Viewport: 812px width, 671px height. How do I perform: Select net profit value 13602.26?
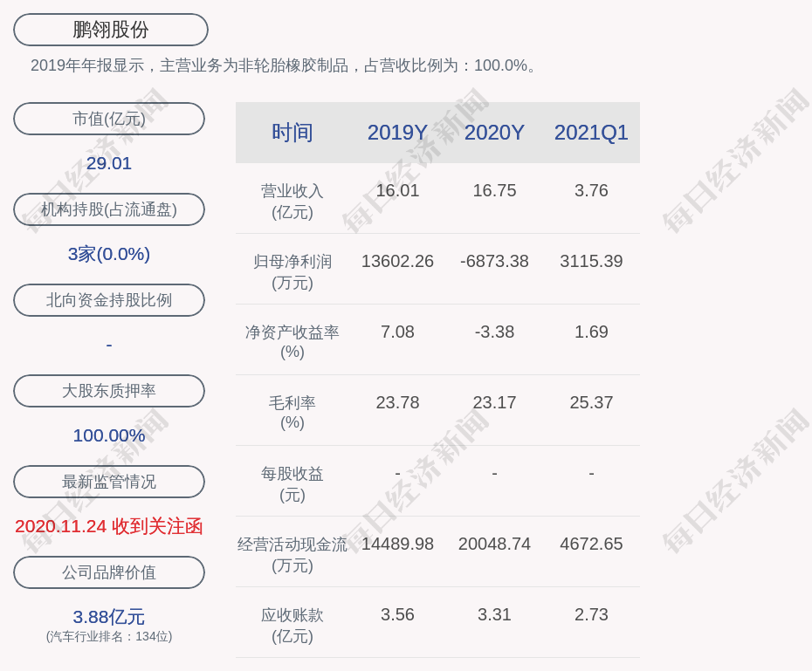point(398,261)
